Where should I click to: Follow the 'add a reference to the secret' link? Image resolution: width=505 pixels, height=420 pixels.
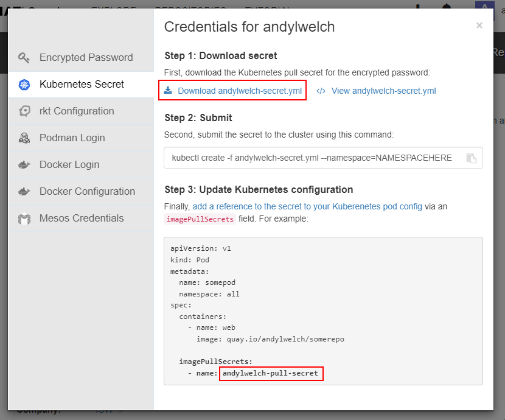[x=307, y=206]
